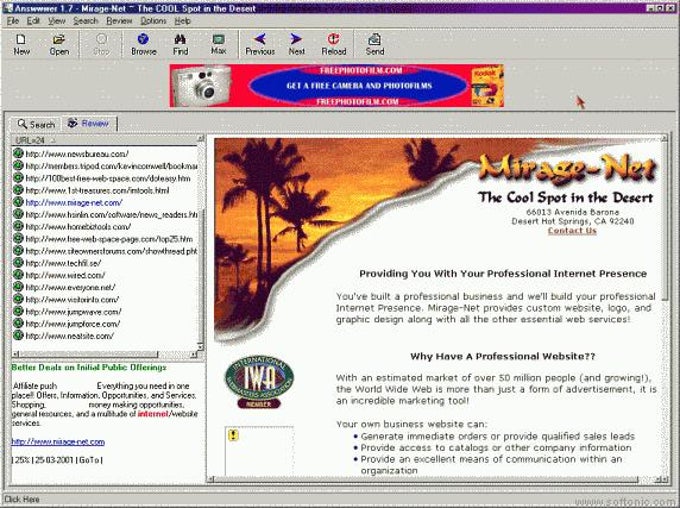The height and width of the screenshot is (508, 680).
Task: Select http://www.homebiztools.com/ in URL list
Action: click(x=78, y=226)
